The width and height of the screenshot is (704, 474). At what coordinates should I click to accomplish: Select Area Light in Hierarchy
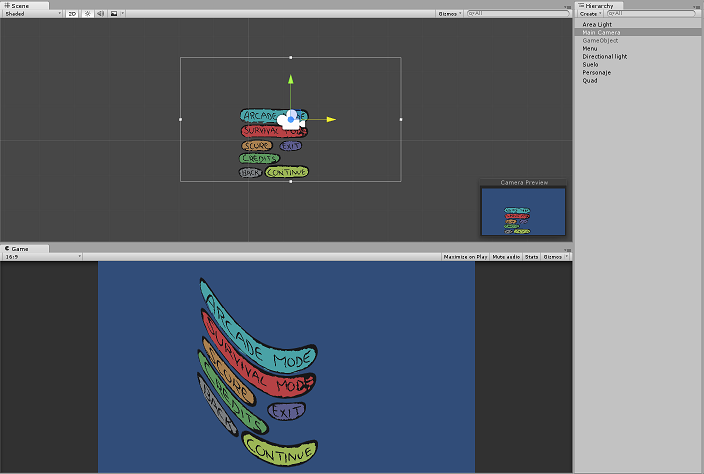pos(597,24)
